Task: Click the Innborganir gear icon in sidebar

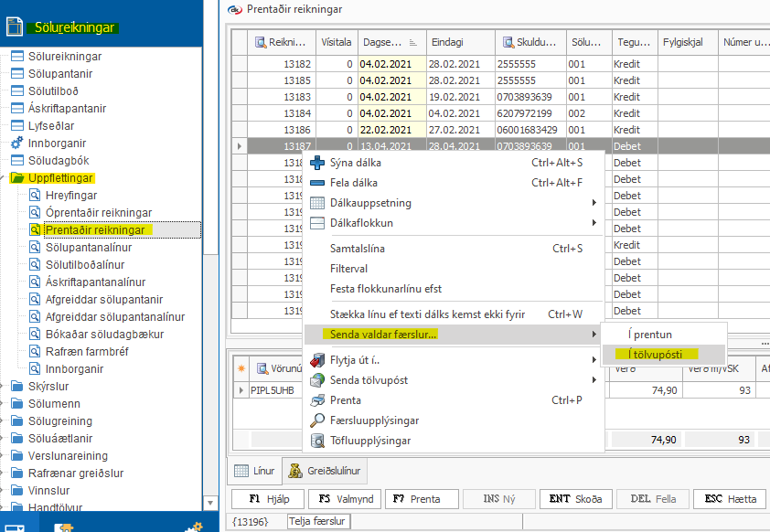Action: click(x=17, y=144)
